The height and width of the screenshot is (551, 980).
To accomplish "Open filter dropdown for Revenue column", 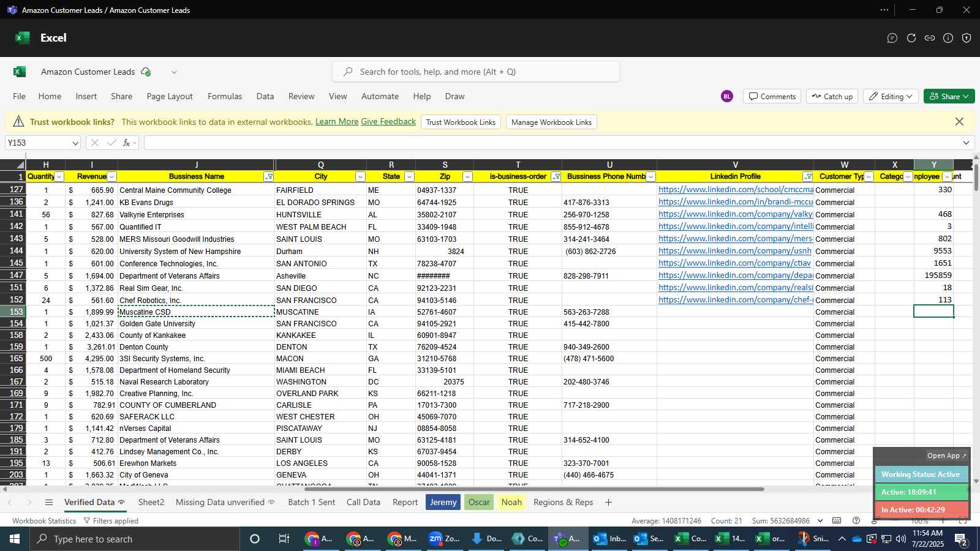I will tap(111, 177).
